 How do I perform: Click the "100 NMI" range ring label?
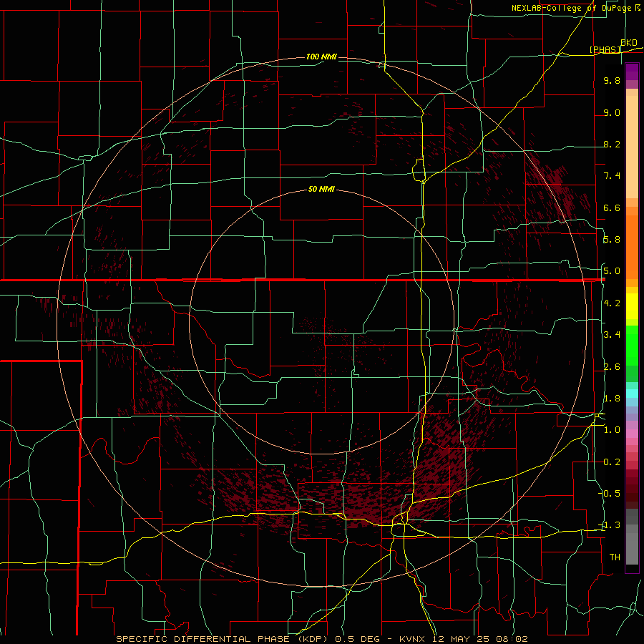(x=321, y=57)
